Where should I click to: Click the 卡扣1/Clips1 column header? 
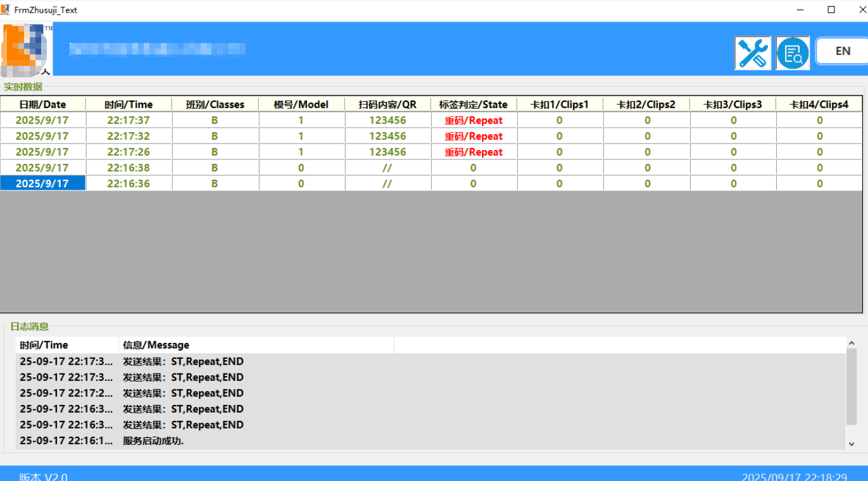(x=560, y=104)
